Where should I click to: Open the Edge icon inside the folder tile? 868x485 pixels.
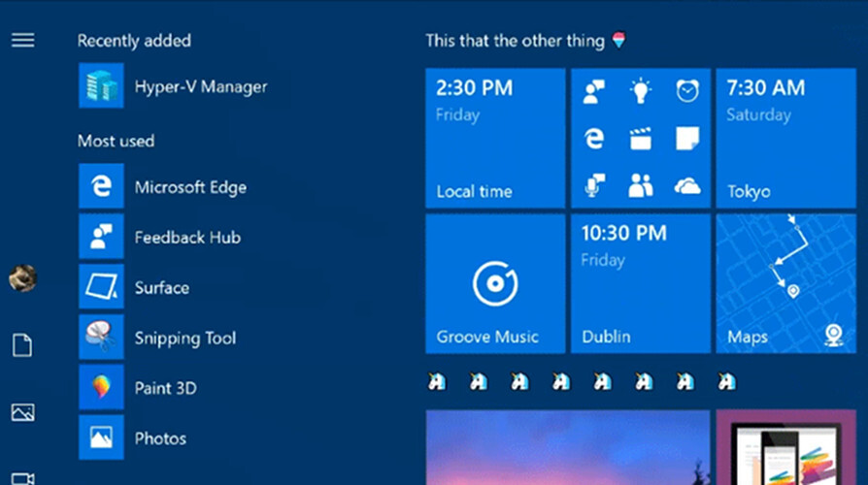[594, 139]
